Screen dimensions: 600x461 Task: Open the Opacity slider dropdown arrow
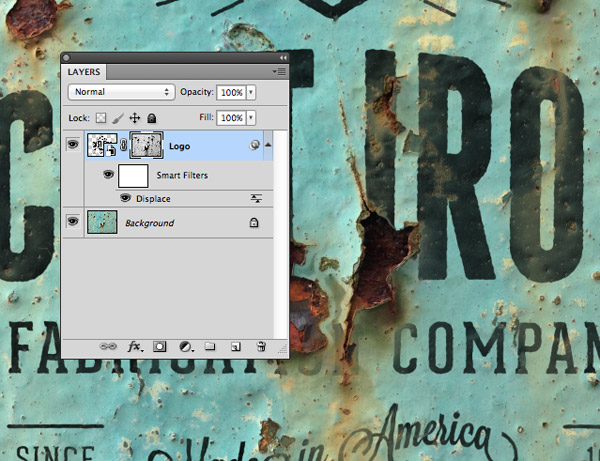(x=250, y=91)
